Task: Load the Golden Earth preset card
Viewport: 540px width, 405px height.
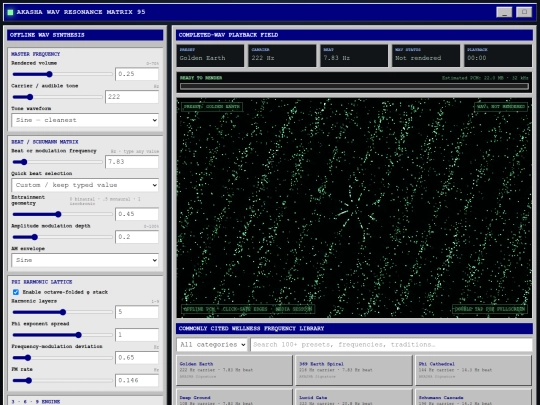Action: click(x=234, y=370)
